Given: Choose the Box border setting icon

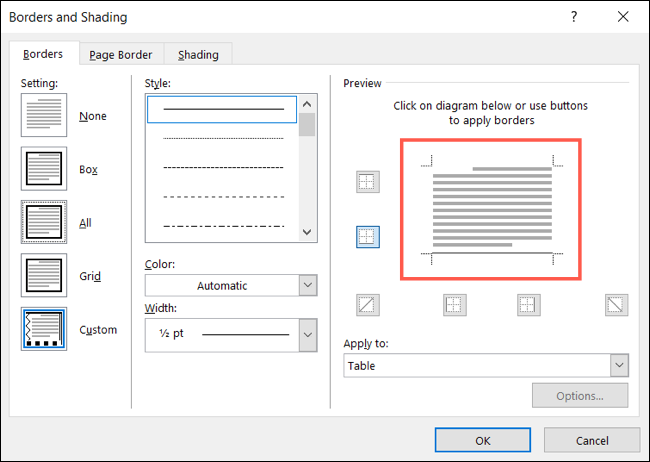Looking at the screenshot, I should pos(44,170).
